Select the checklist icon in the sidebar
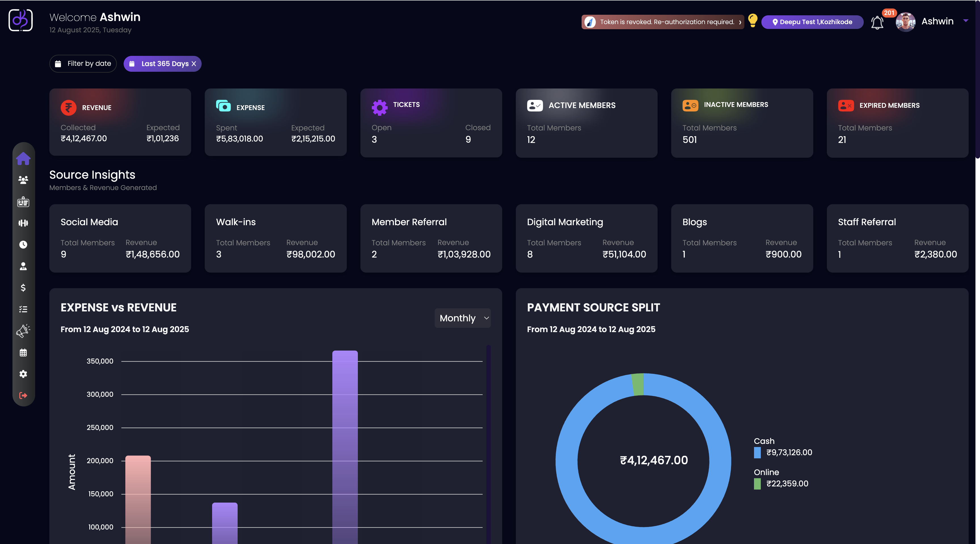This screenshot has width=980, height=544. (23, 309)
